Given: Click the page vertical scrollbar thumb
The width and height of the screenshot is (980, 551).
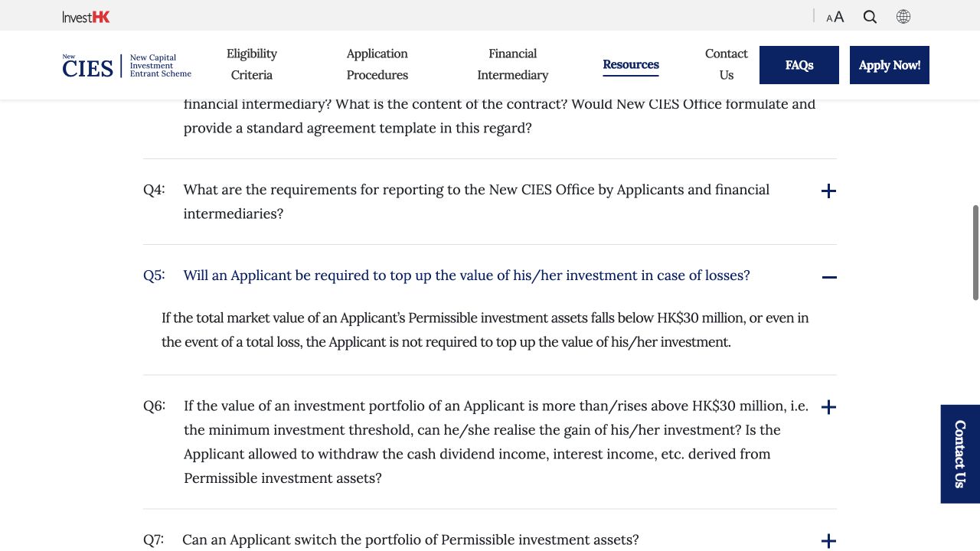Looking at the screenshot, I should (x=975, y=253).
